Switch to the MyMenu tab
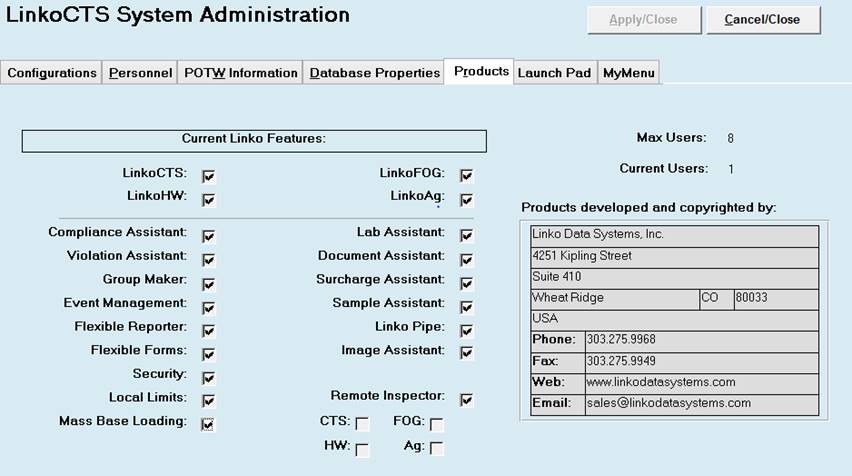This screenshot has width=852, height=476. pos(629,73)
